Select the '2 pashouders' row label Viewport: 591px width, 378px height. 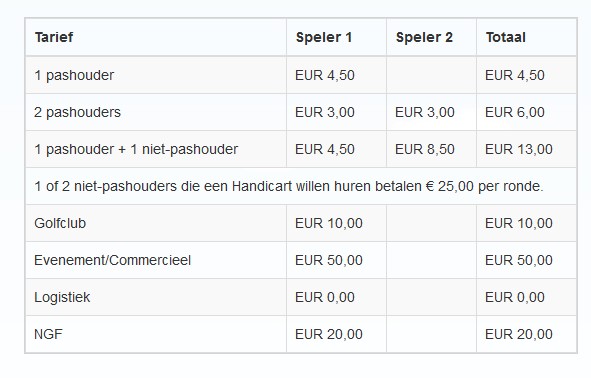point(77,112)
